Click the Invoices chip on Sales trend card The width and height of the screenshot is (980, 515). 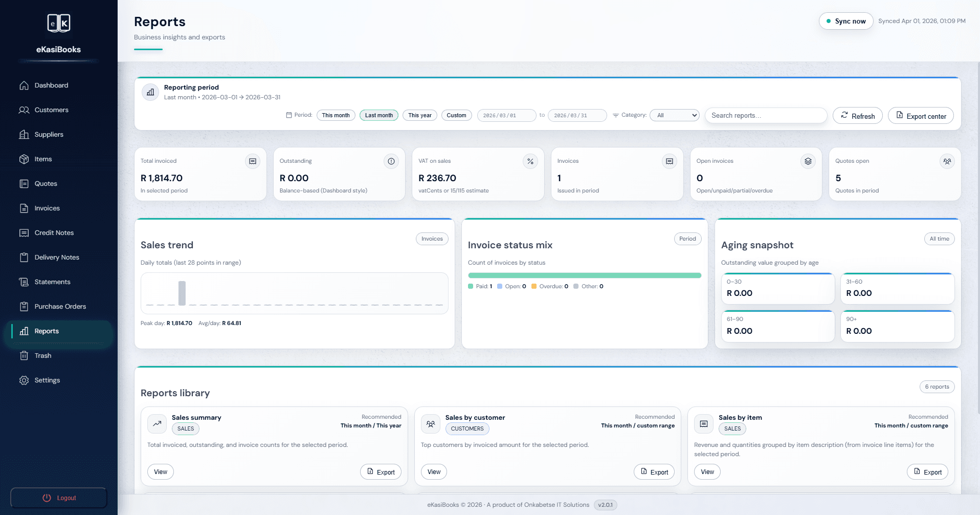pyautogui.click(x=432, y=239)
